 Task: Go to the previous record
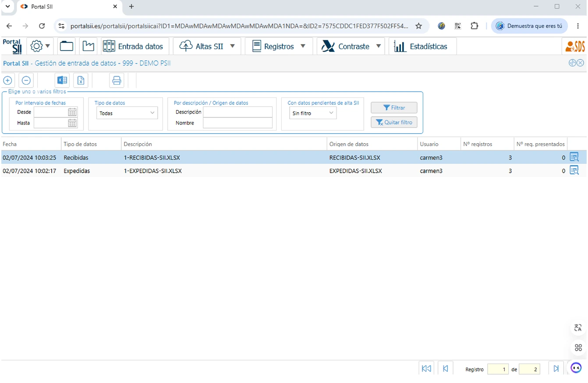[x=445, y=369]
